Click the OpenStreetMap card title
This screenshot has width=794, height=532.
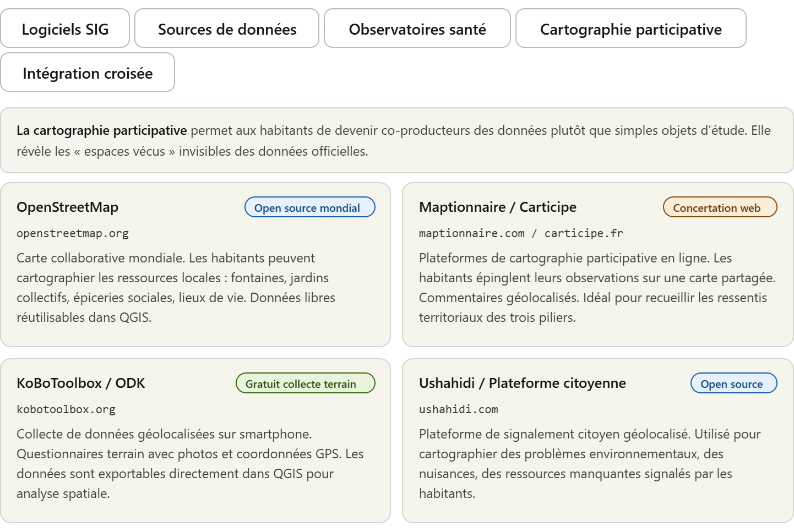pyautogui.click(x=68, y=207)
